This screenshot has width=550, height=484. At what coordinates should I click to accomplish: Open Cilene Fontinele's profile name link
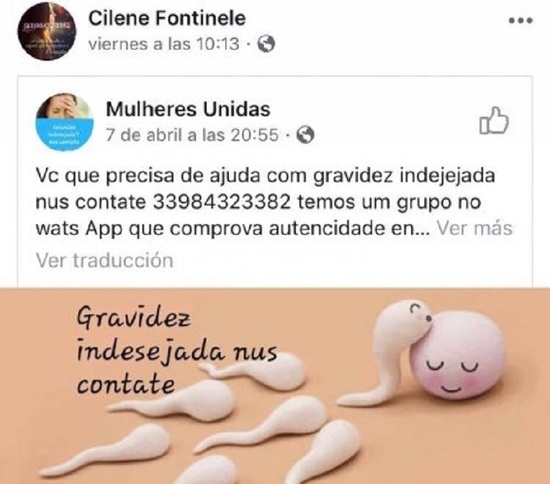click(167, 18)
